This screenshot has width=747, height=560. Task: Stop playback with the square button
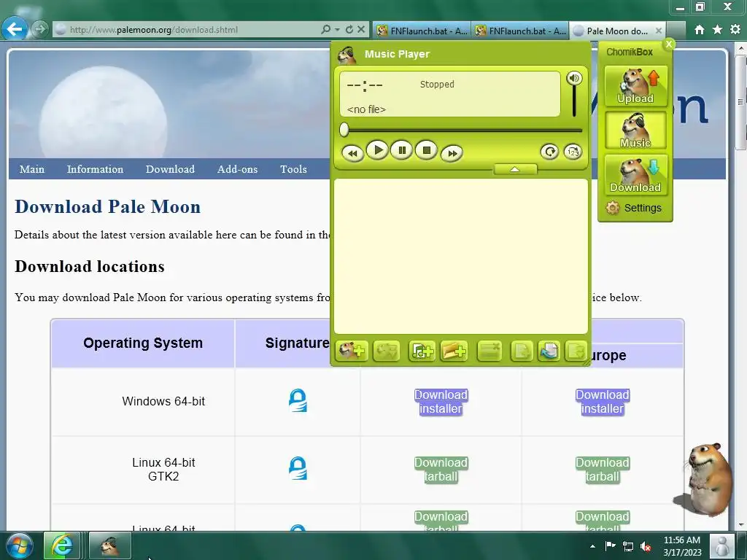pyautogui.click(x=426, y=150)
